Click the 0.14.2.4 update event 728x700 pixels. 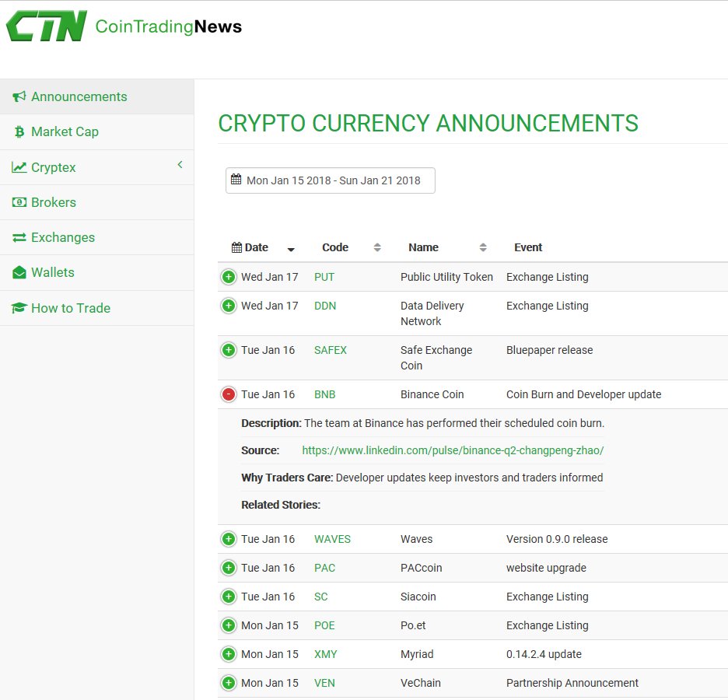pyautogui.click(x=544, y=654)
